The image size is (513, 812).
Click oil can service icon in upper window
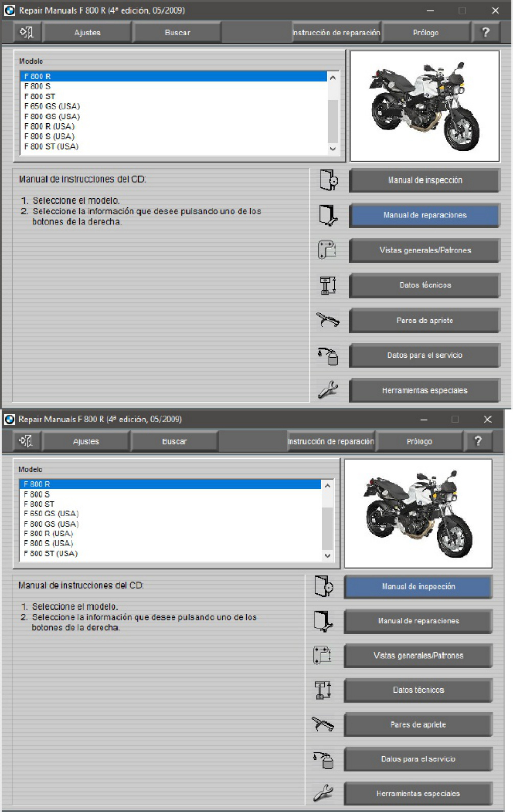pos(329,355)
